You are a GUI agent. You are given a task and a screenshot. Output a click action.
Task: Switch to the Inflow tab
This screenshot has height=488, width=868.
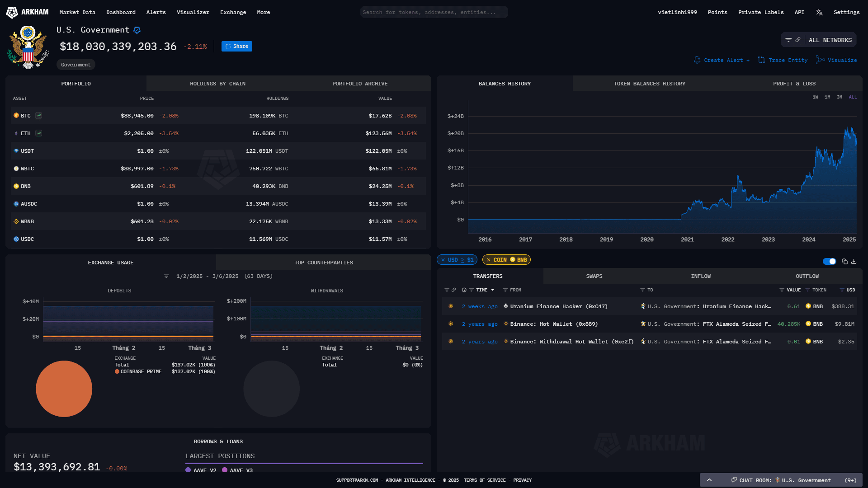pyautogui.click(x=701, y=276)
